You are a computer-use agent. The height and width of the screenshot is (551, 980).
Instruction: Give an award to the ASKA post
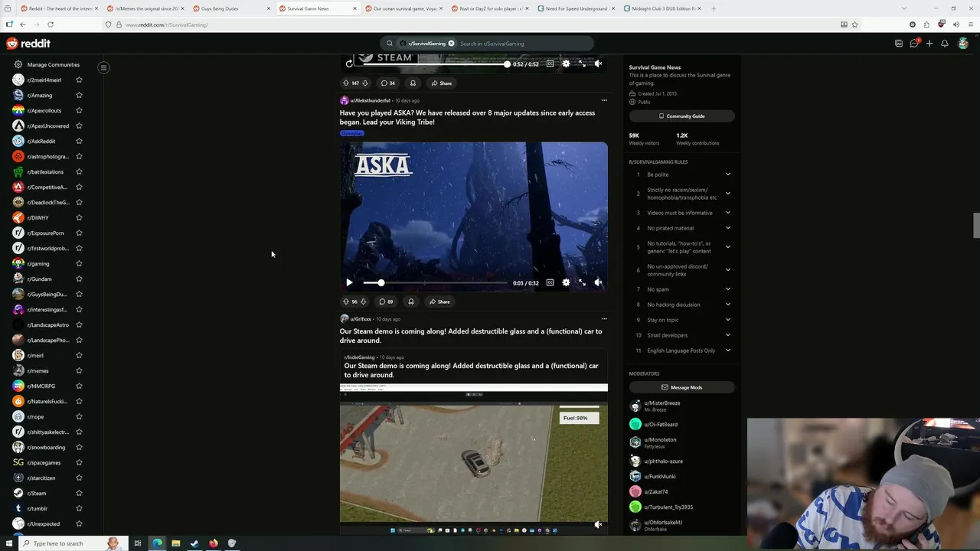[x=411, y=302]
